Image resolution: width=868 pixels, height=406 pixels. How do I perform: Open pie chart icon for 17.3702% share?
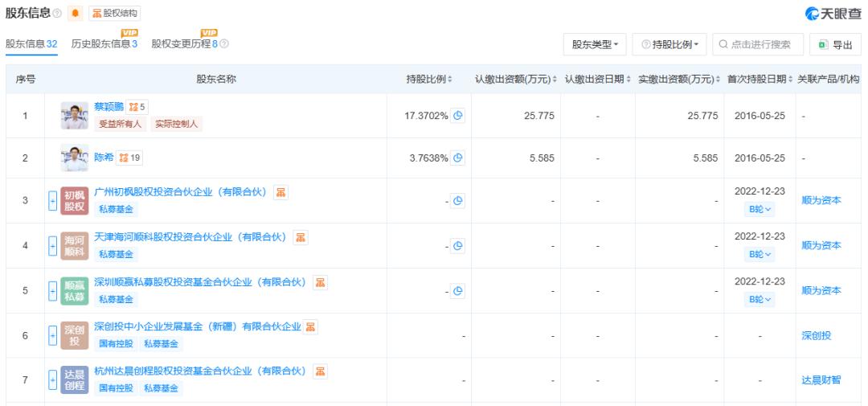pos(458,116)
